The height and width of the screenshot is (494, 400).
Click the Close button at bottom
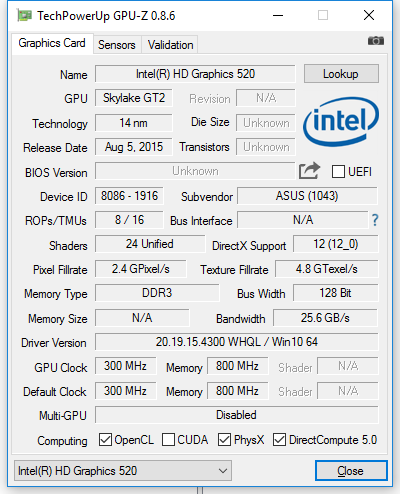pos(351,471)
